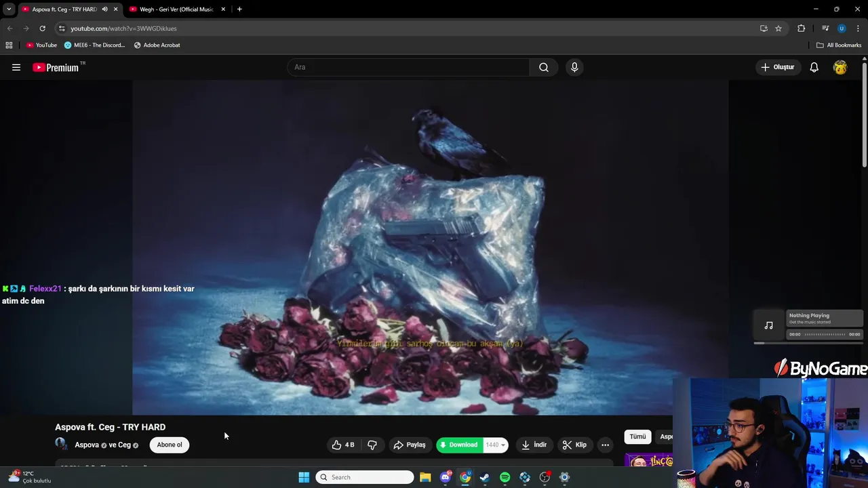Mute the Aspova tab via speaker icon
The width and height of the screenshot is (868, 488).
(x=104, y=9)
